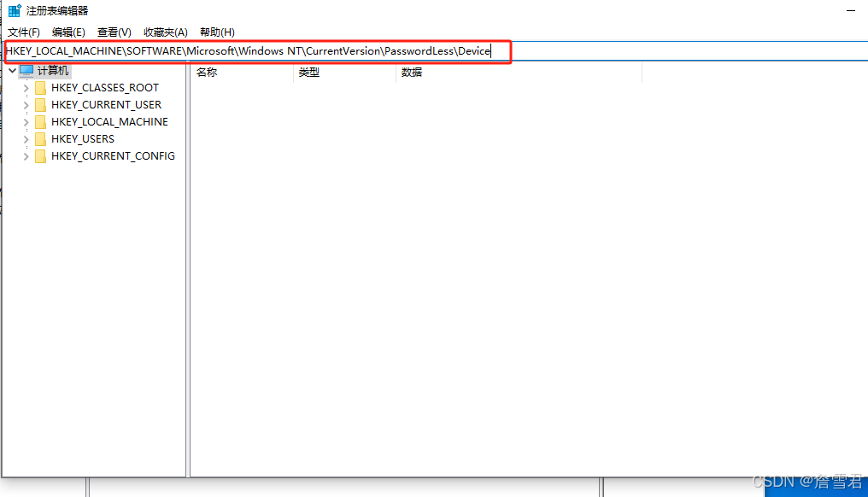Select the HKEY_CURRENT_USER tree item

(x=107, y=104)
